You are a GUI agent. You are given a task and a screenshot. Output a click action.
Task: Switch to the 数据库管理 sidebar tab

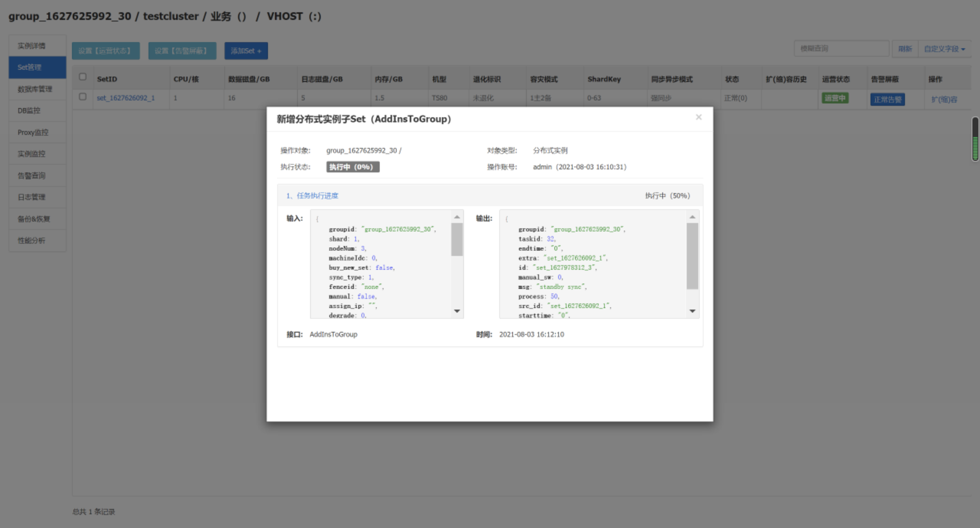point(35,89)
